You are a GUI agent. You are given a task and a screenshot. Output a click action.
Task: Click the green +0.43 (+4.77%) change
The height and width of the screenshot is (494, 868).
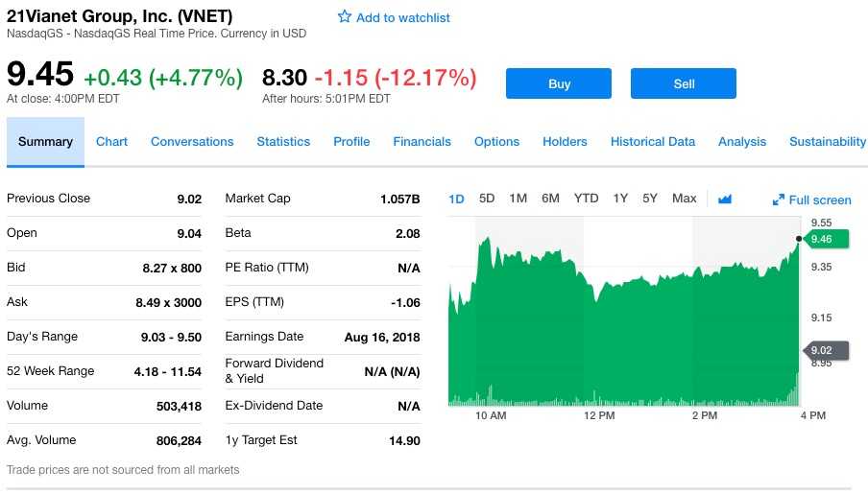point(163,78)
